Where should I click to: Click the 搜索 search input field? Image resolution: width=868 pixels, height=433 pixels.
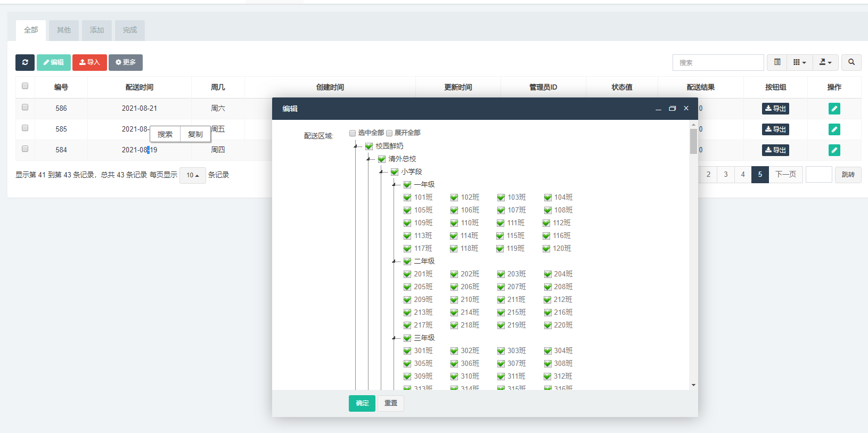(x=718, y=62)
